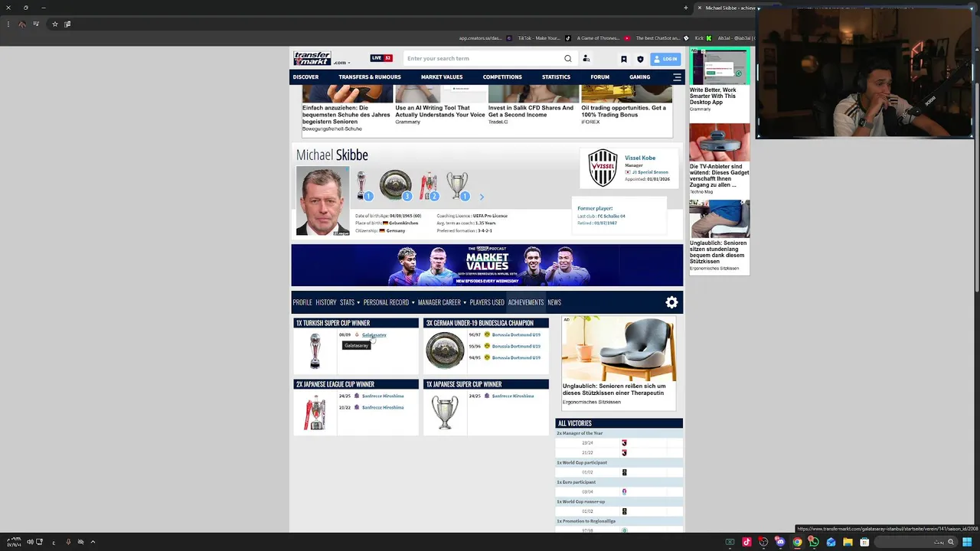Click the Transfermarkt logo

pos(312,58)
